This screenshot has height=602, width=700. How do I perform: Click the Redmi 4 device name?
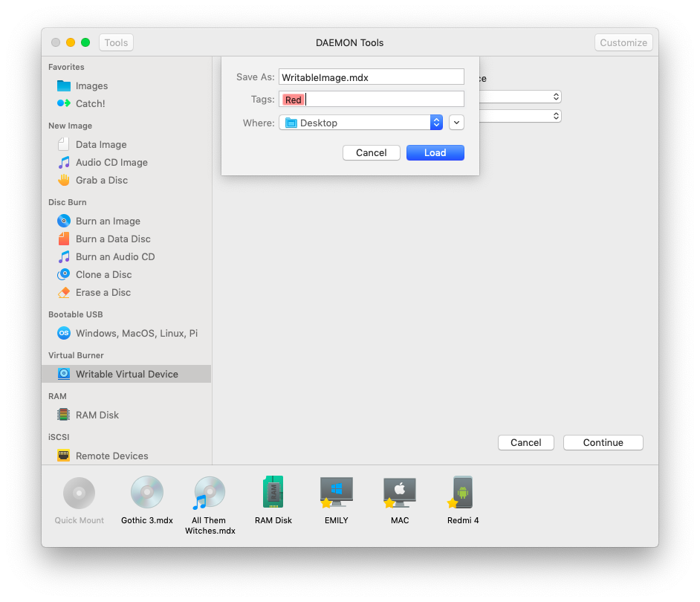(x=463, y=520)
